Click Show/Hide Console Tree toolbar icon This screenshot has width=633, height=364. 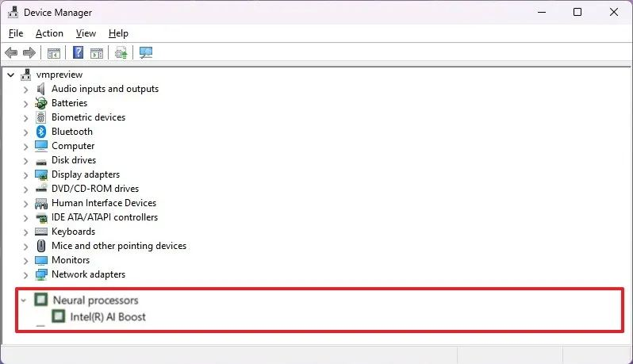pyautogui.click(x=54, y=53)
